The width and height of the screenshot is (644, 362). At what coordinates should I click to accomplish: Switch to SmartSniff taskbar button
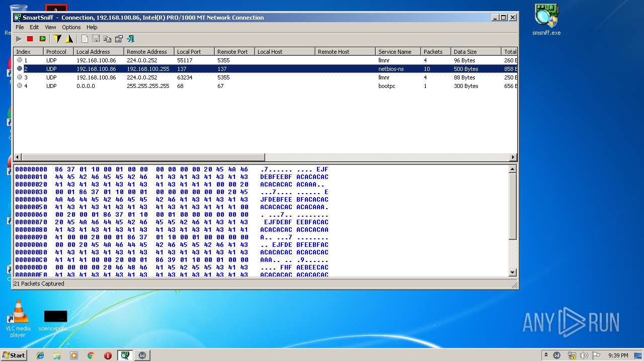[x=125, y=355]
